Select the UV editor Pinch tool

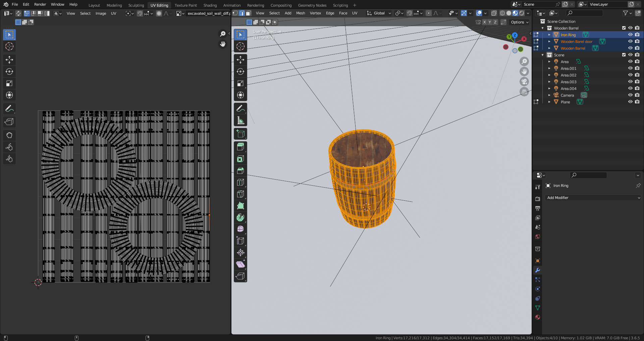[9, 159]
